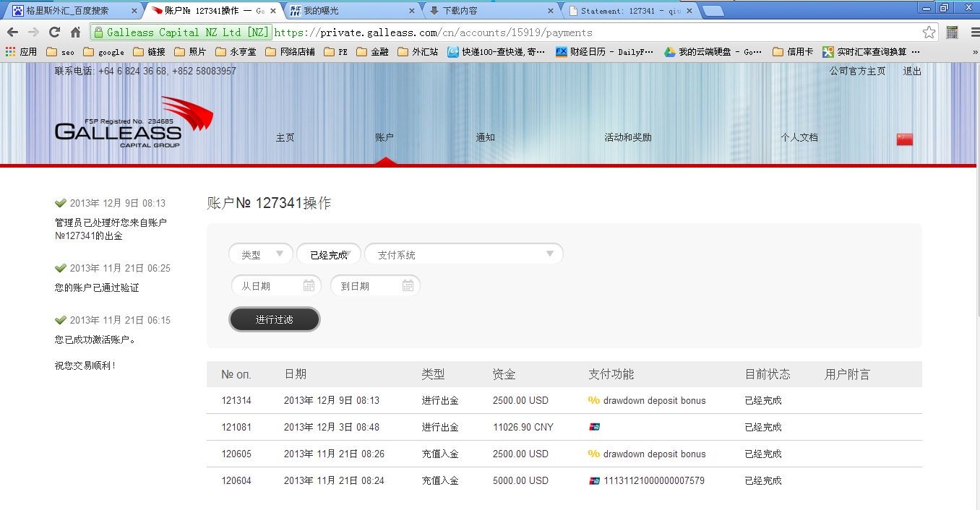Open 通知 in the site navigation
The width and height of the screenshot is (980, 510).
click(x=486, y=137)
